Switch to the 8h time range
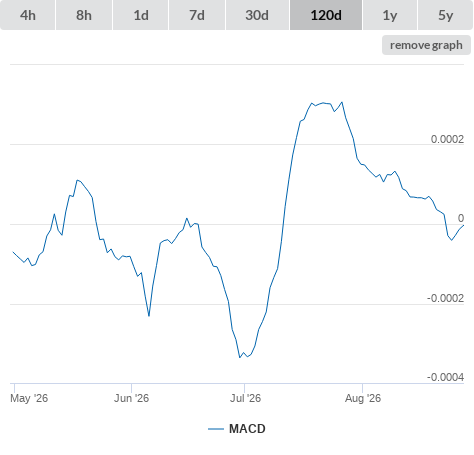Viewport: 474px width, 455px height. tap(84, 15)
